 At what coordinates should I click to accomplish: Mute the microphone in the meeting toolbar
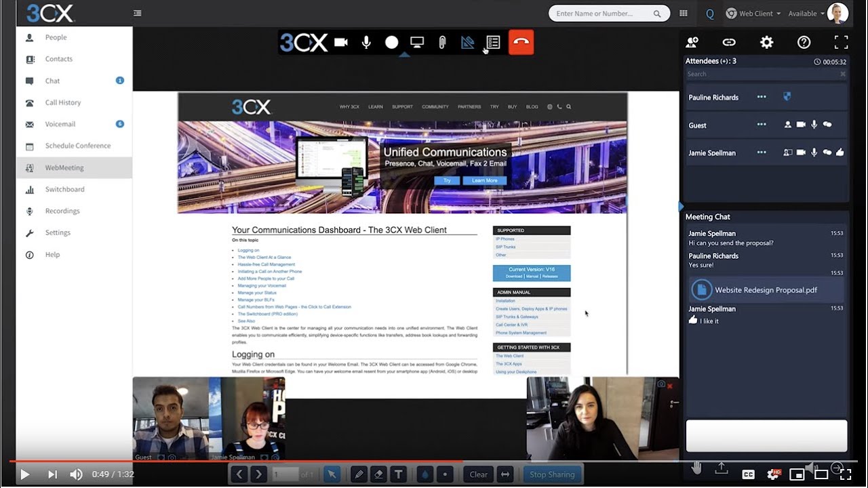(366, 43)
